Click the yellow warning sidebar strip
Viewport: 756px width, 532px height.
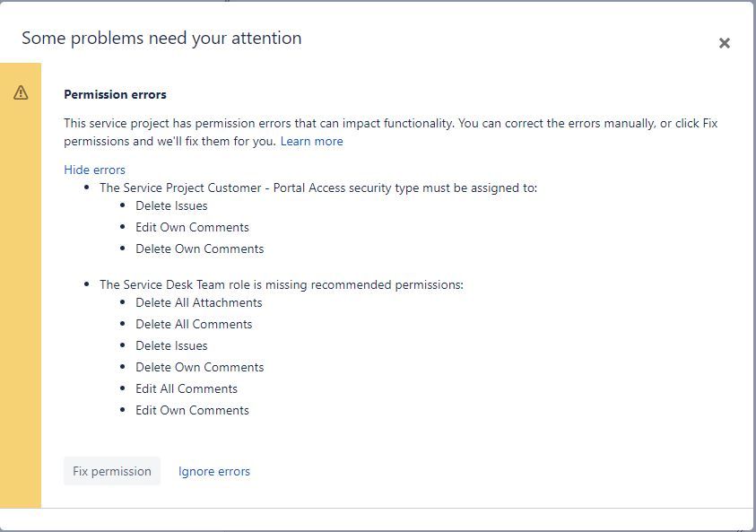coord(21,285)
